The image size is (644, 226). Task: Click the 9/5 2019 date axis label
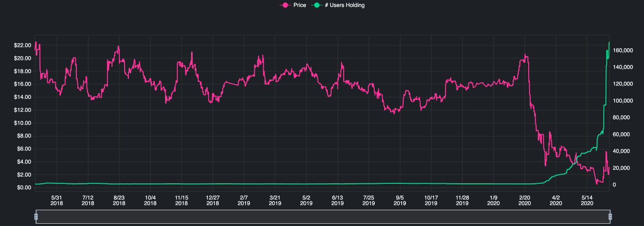(400, 200)
